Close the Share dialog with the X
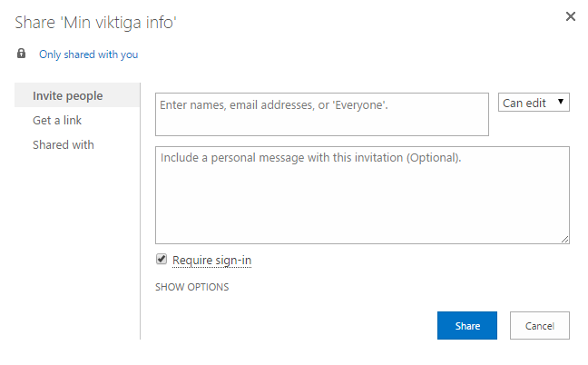588x365 pixels. coord(570,16)
